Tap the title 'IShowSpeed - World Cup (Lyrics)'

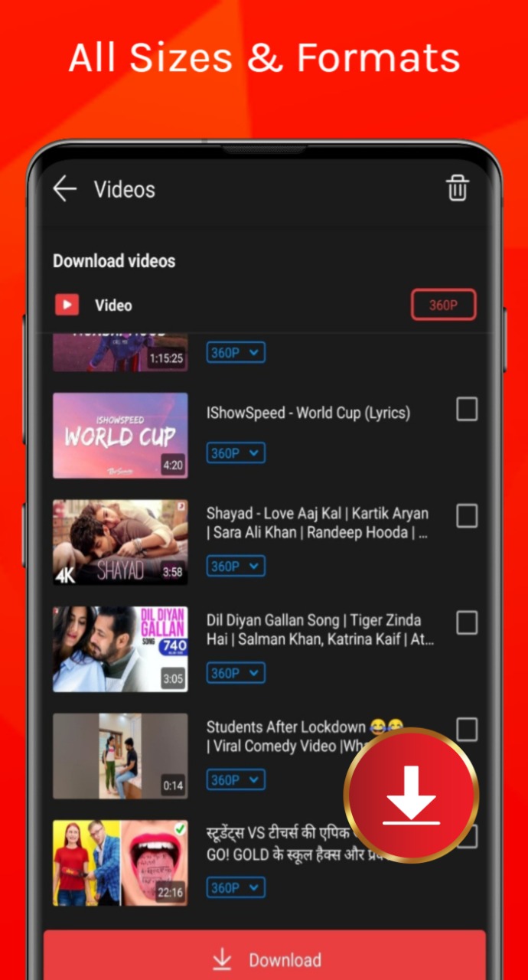[x=308, y=413]
